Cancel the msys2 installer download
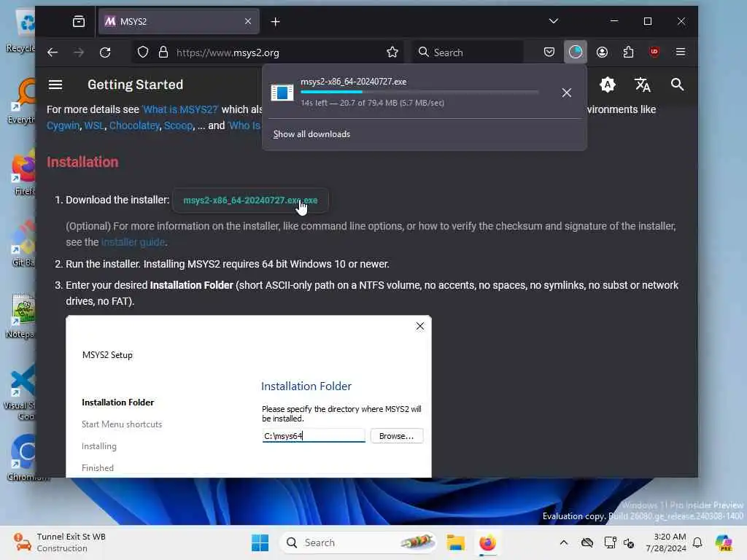Image resolution: width=747 pixels, height=560 pixels. pos(566,93)
